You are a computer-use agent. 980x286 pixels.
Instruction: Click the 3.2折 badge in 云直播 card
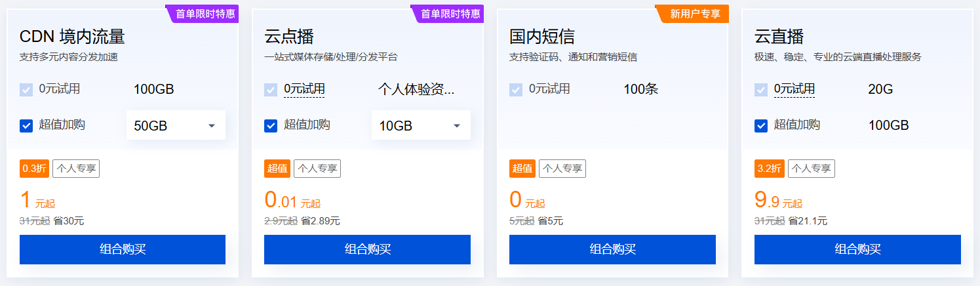pyautogui.click(x=769, y=169)
